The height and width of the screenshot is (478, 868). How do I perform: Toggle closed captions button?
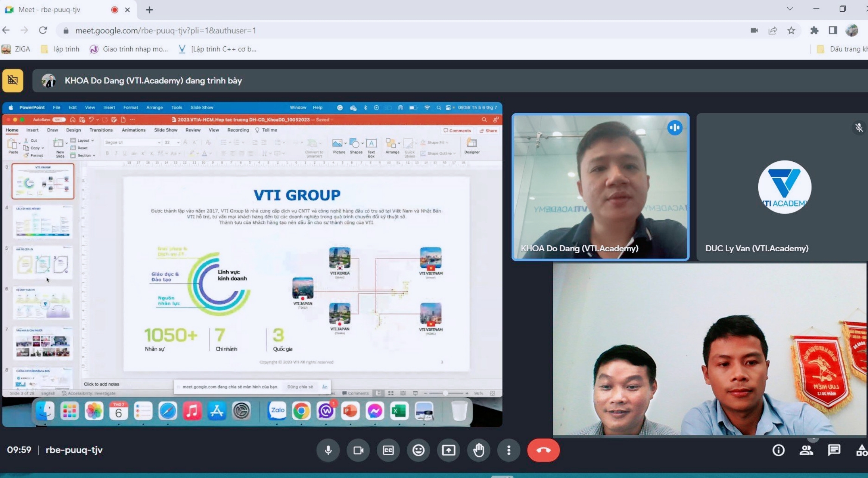[x=388, y=450]
